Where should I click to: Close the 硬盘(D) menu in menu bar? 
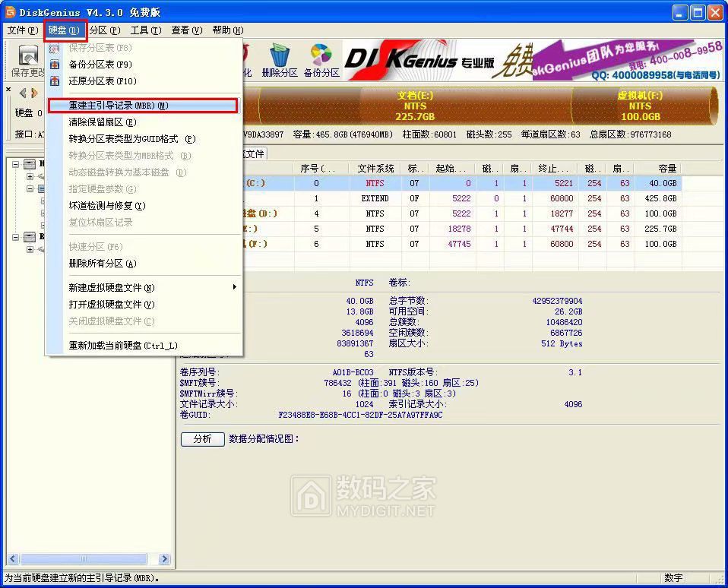coord(65,30)
